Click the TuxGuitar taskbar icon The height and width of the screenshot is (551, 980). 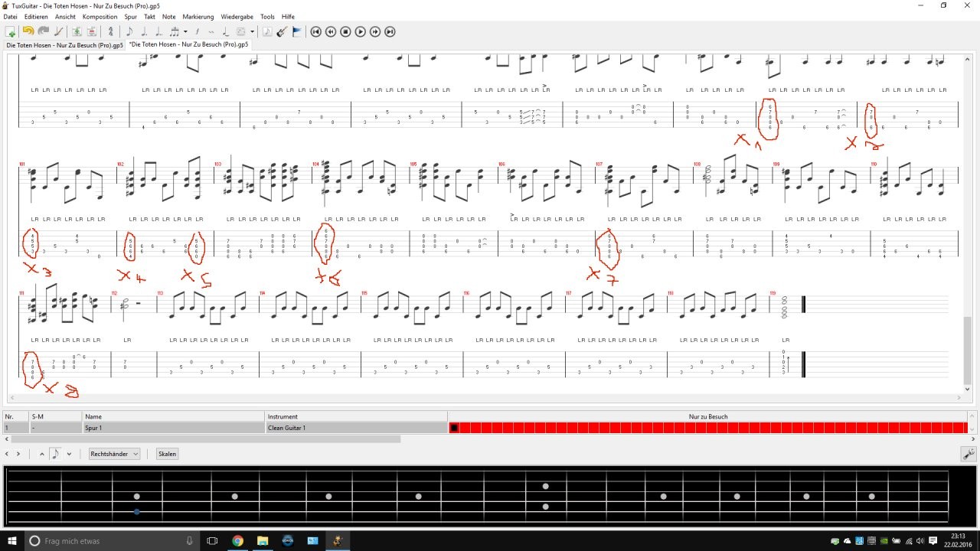tap(336, 541)
